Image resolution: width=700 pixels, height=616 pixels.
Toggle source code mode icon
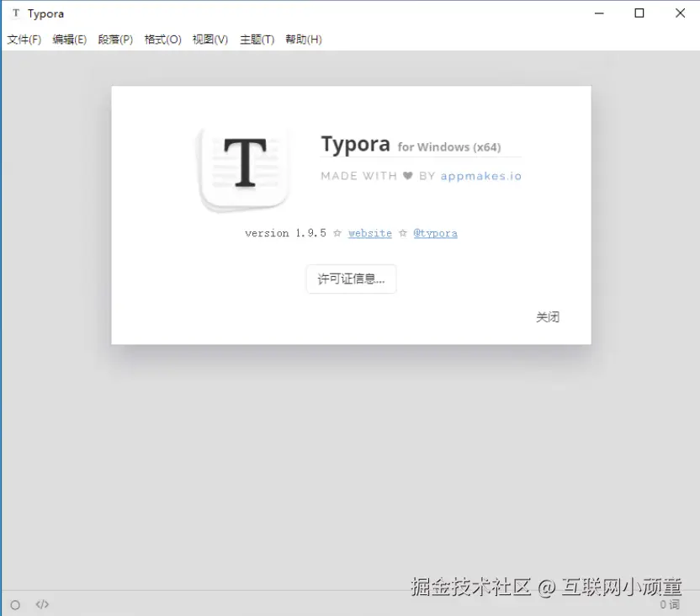coord(42,604)
